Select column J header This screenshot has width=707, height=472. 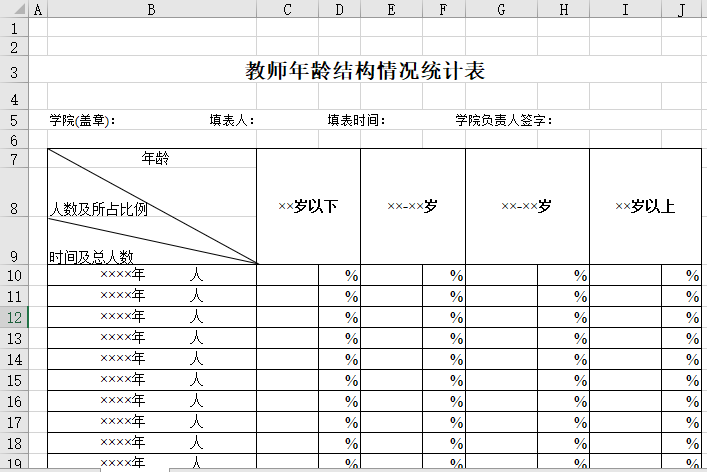pyautogui.click(x=680, y=9)
